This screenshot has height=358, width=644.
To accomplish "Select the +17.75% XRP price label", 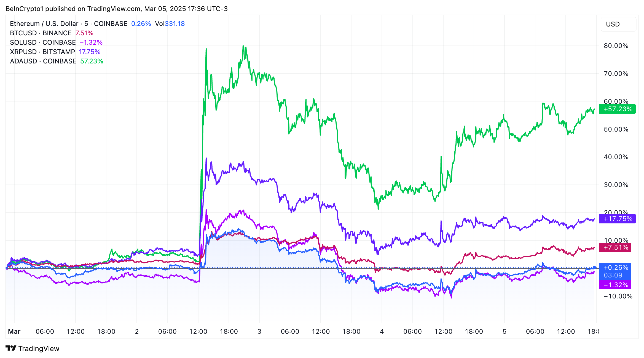I will coord(617,218).
